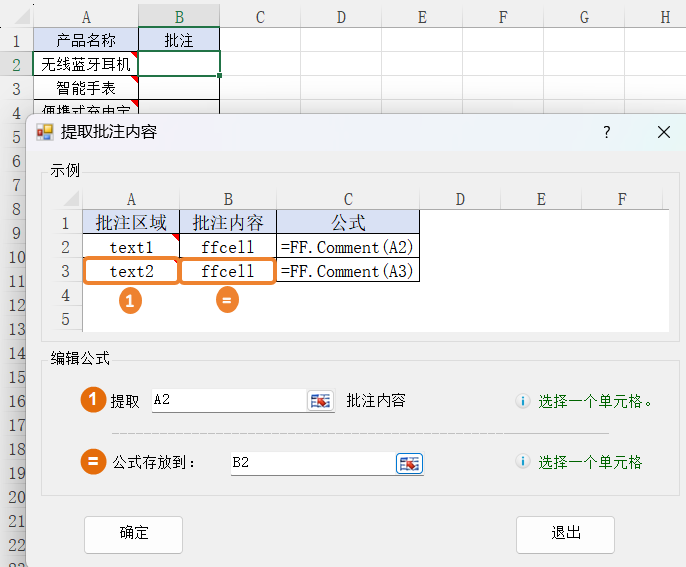The width and height of the screenshot is (686, 567).
Task: Click the range picker icon beside B2 field
Action: (x=410, y=463)
